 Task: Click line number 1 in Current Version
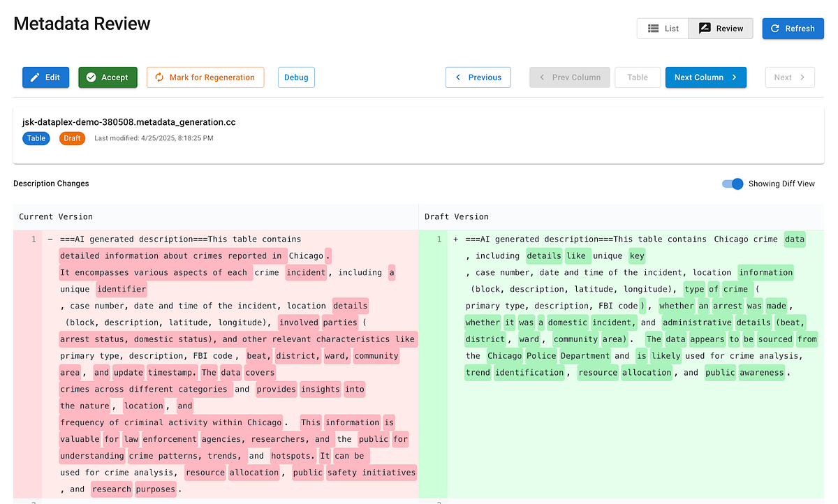tap(34, 239)
